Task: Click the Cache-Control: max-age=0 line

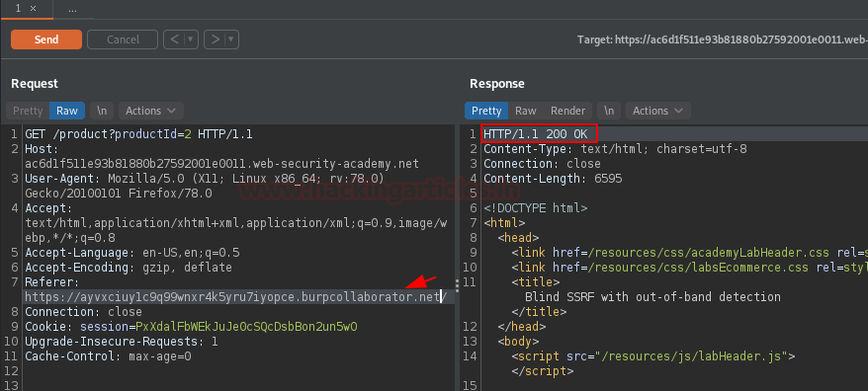Action: coord(108,356)
